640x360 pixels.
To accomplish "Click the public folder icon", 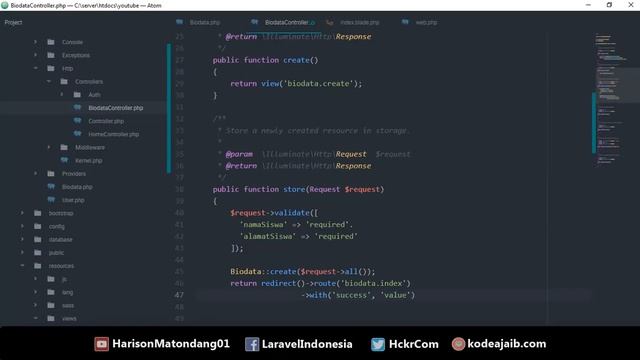I will click(38, 253).
